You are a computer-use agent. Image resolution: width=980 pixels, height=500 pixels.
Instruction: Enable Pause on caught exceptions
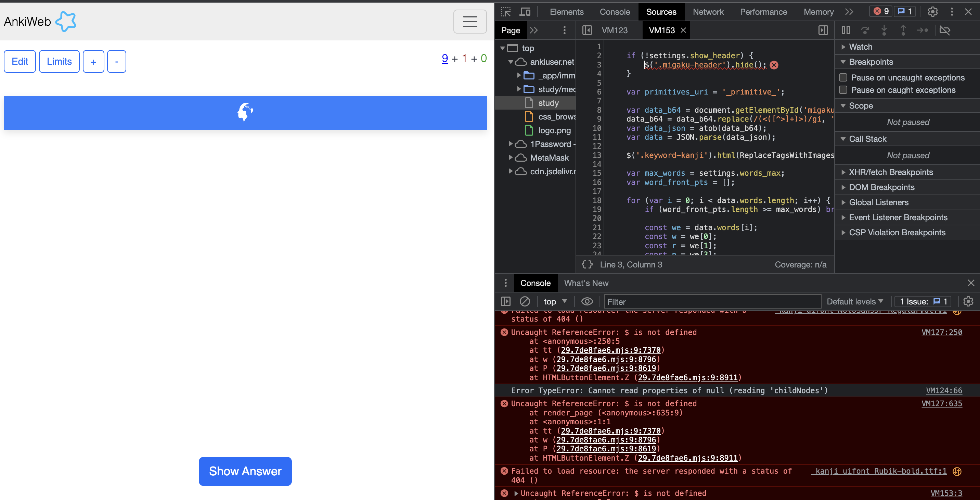(x=843, y=90)
